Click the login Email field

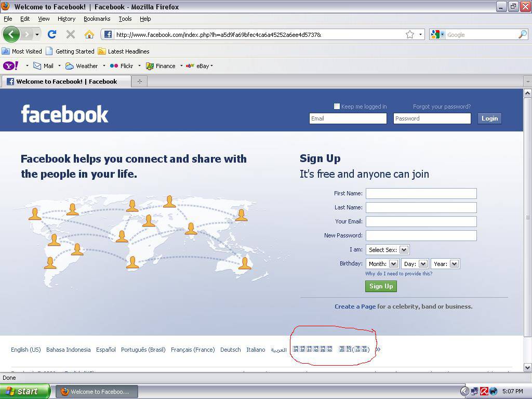click(x=348, y=118)
